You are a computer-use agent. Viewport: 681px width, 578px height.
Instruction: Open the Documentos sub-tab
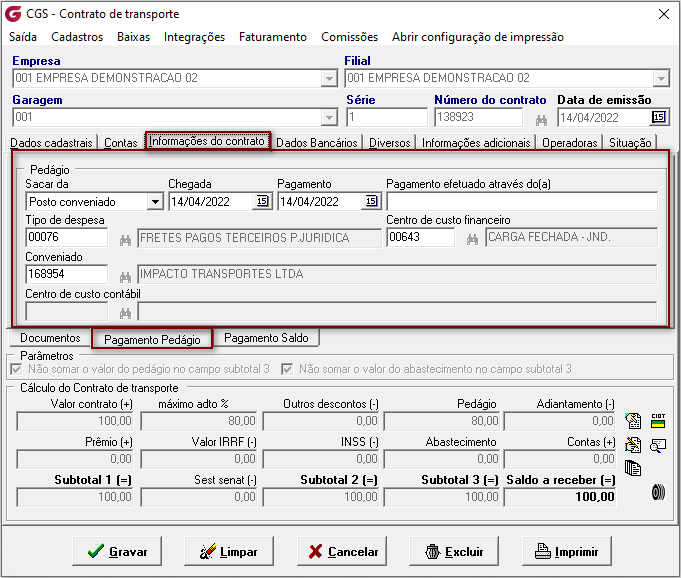pos(50,338)
